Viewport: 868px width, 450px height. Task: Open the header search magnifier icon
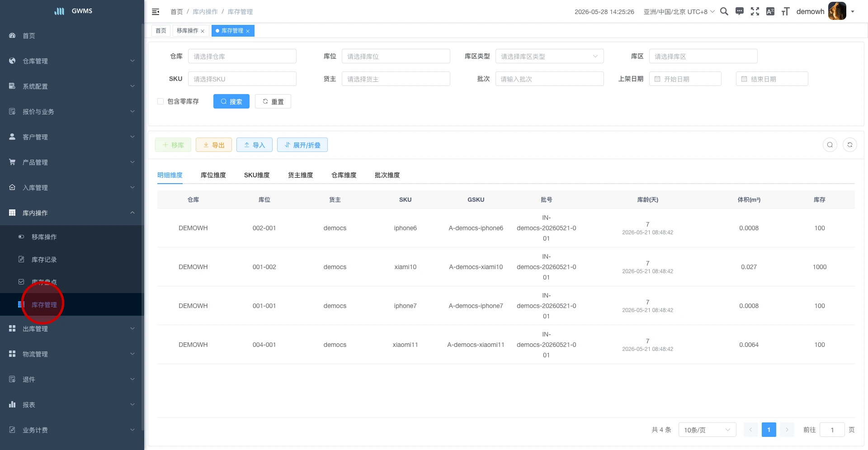click(x=724, y=12)
